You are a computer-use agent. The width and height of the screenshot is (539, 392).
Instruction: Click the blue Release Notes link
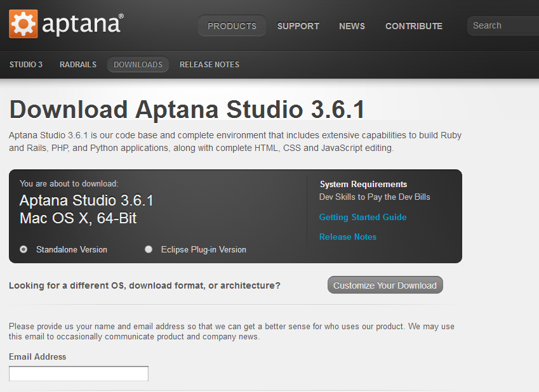[347, 237]
